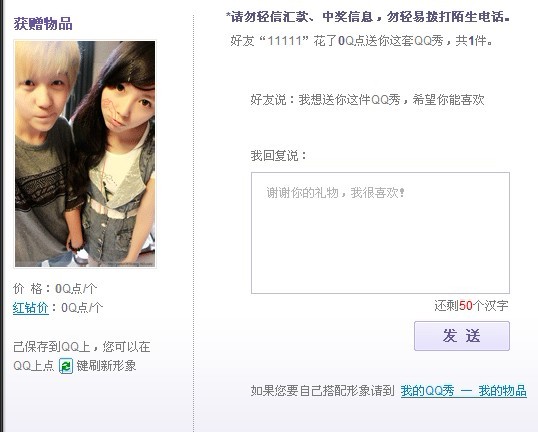The height and width of the screenshot is (432, 538).
Task: Click the green refresh avatar icon
Action: pos(66,366)
